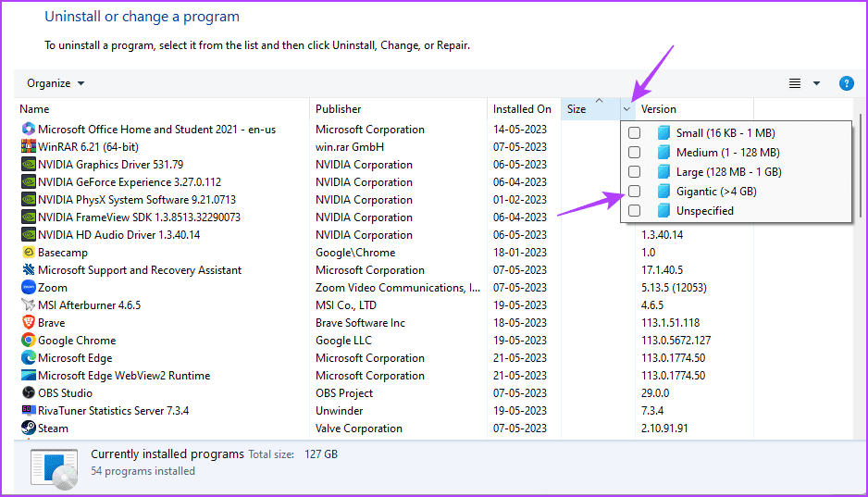This screenshot has width=868, height=497.
Task: Collapse the Size column filter arrow
Action: [626, 109]
